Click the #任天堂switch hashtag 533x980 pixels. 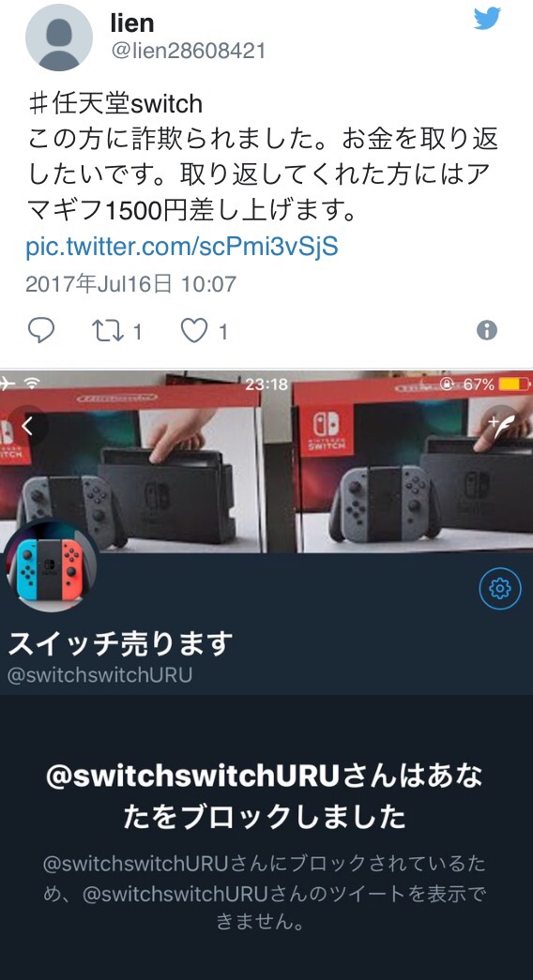(x=115, y=103)
